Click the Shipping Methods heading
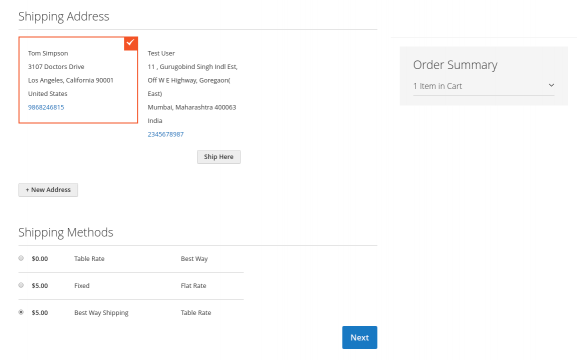Viewport: 588px width, 360px height. (x=66, y=232)
